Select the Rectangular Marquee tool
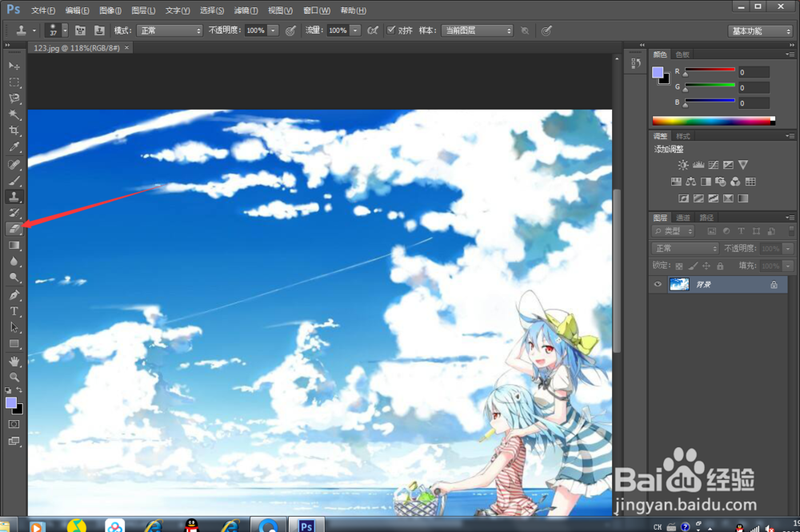 point(14,82)
